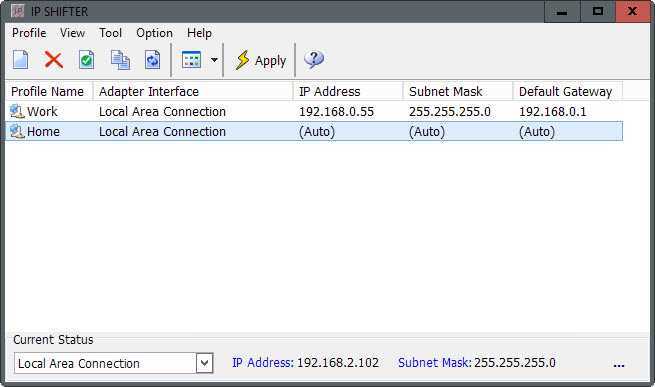Show more status details via ellipsis
This screenshot has width=655, height=387.
619,364
